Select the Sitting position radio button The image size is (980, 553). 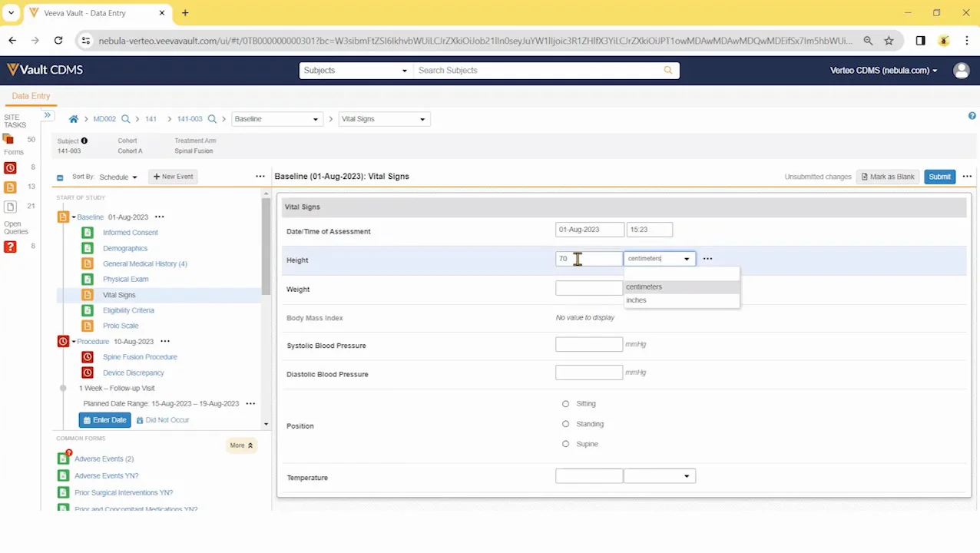[x=566, y=404]
